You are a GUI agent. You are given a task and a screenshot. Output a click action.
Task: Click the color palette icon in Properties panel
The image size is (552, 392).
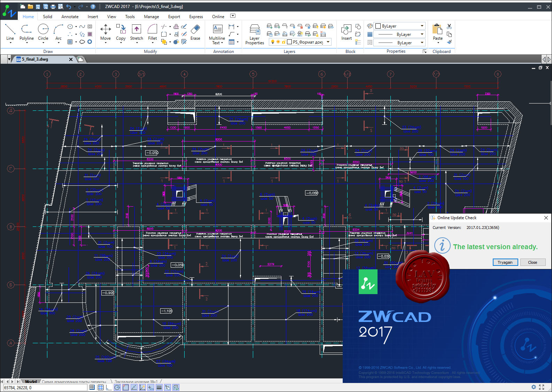click(x=370, y=26)
